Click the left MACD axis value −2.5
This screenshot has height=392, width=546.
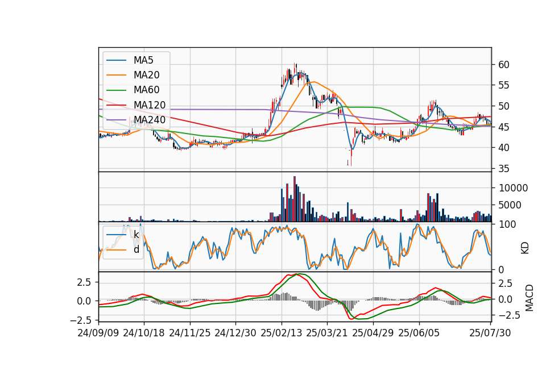point(81,320)
